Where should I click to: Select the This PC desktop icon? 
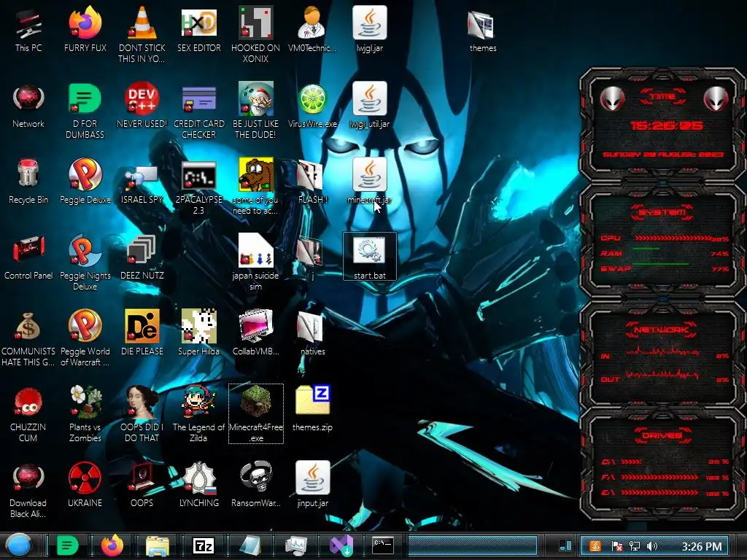tap(28, 24)
